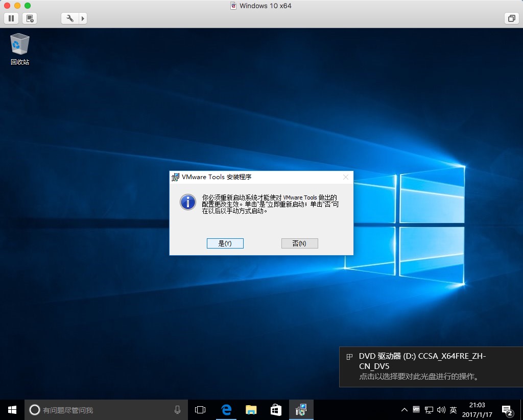Expand the arrow next to wrench

(x=83, y=18)
